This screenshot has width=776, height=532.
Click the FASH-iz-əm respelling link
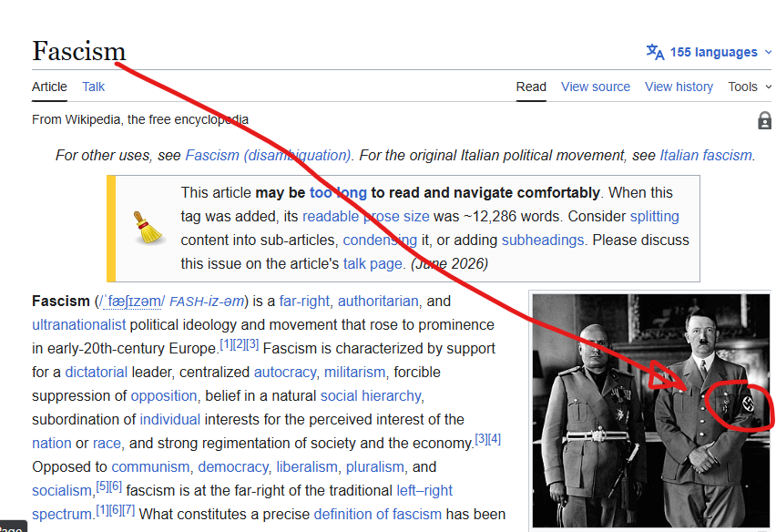click(207, 302)
